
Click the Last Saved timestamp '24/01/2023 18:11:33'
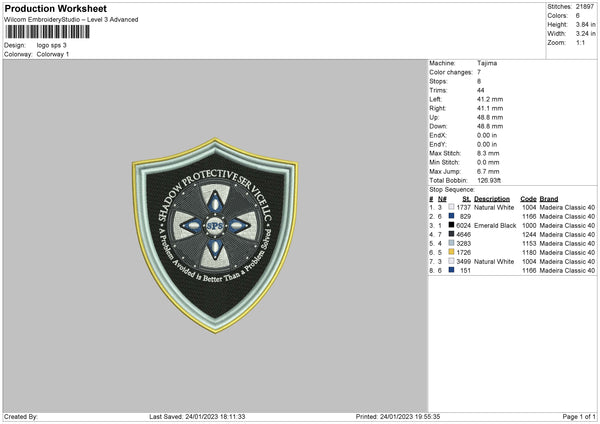[x=215, y=416]
